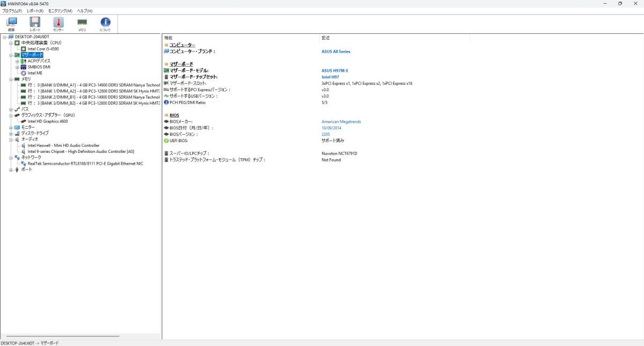Open the レポート(R) menu
Screen dimensions: 644x346
coord(35,11)
